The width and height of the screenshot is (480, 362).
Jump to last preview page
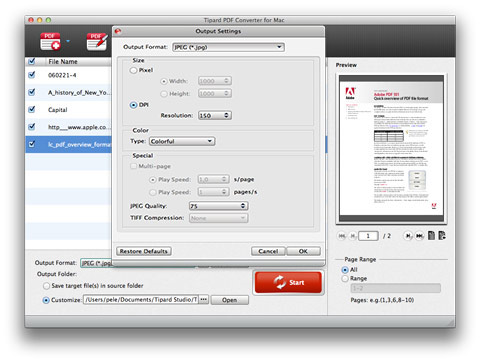click(419, 236)
